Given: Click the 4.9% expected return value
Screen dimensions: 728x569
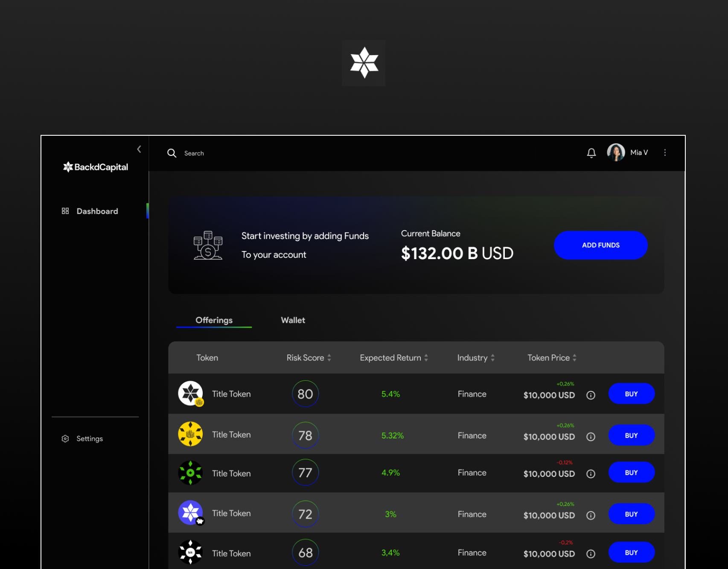Looking at the screenshot, I should 390,473.
